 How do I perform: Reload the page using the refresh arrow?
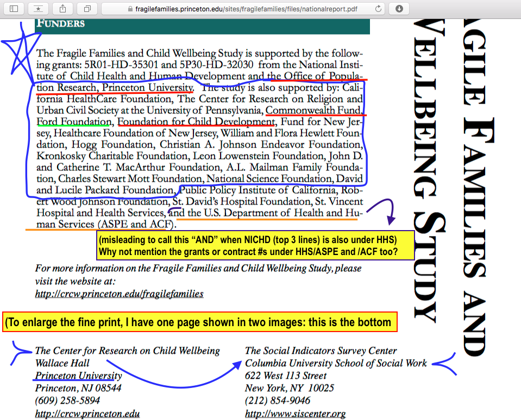378,9
